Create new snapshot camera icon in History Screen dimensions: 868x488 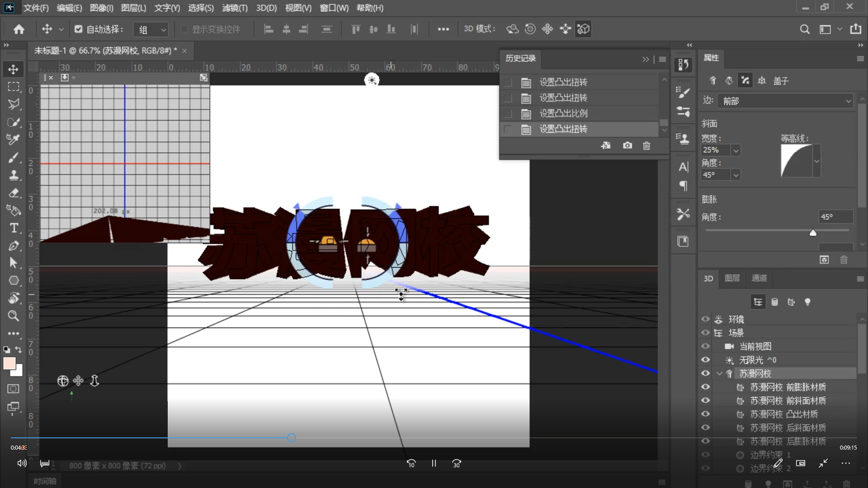[627, 145]
